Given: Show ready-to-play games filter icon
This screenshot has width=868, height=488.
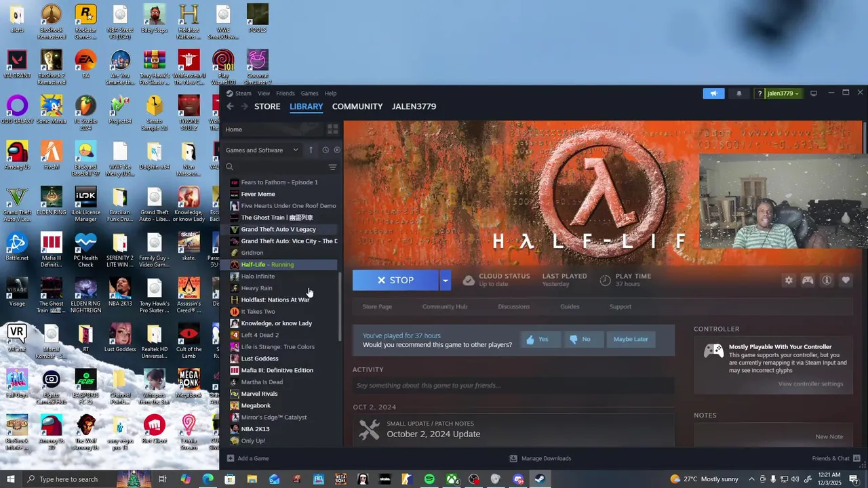Looking at the screenshot, I should [x=337, y=150].
